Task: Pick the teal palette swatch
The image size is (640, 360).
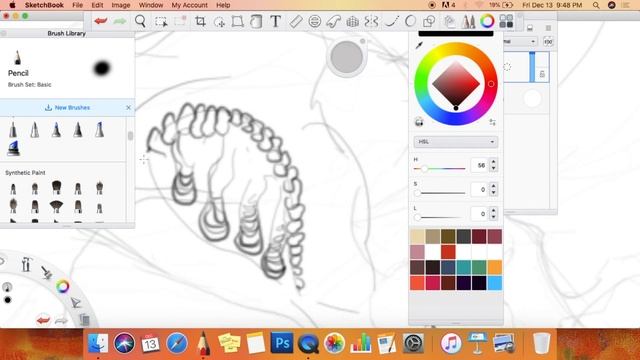Action: [x=463, y=267]
